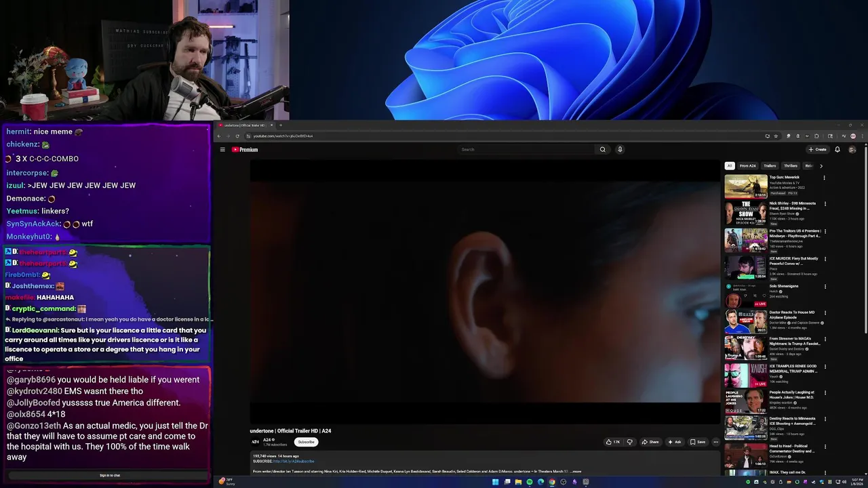868x488 pixels.
Task: Click Subscribe to A24 channel
Action: point(307,442)
